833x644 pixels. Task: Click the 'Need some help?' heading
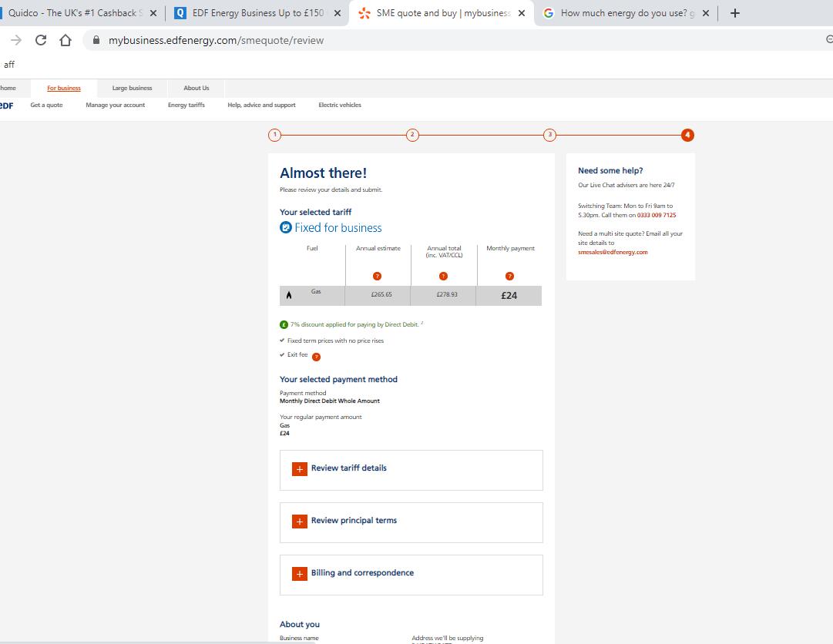[610, 170]
